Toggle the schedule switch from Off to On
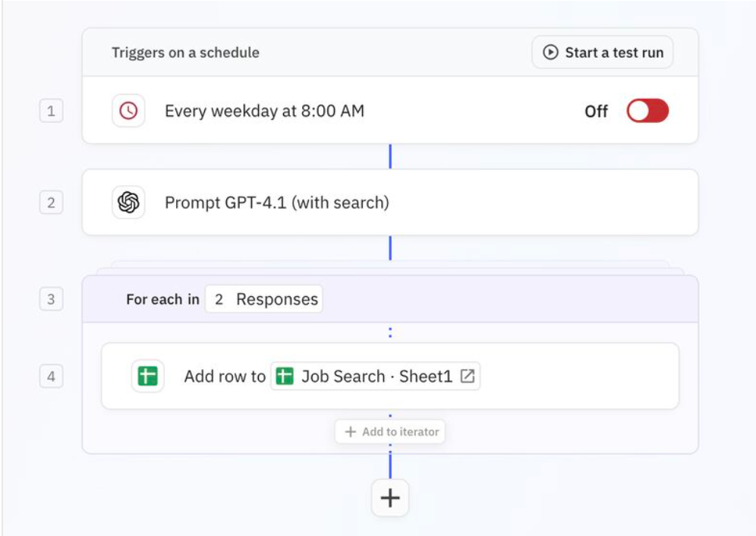This screenshot has width=756, height=536. tap(647, 111)
